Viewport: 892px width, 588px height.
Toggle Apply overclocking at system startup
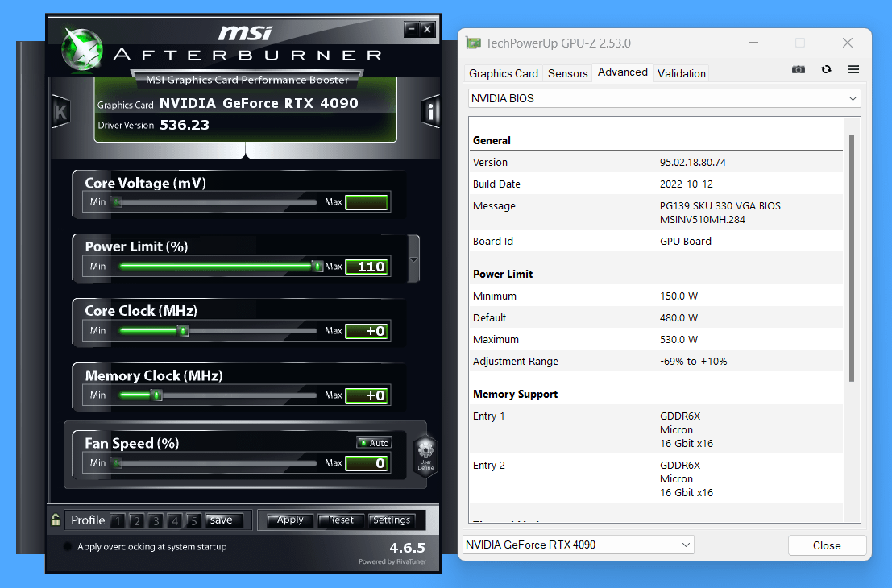pyautogui.click(x=68, y=546)
